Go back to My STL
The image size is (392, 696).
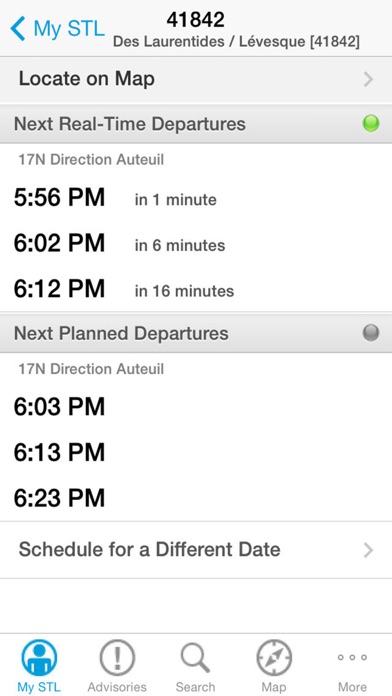58,28
